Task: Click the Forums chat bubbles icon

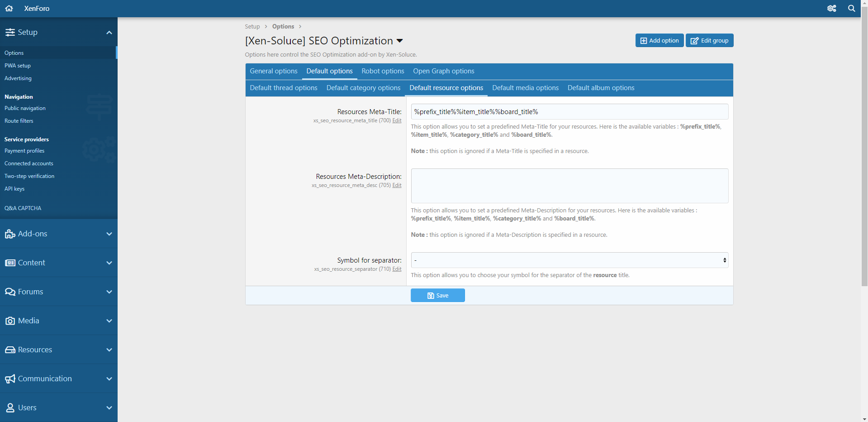Action: (x=10, y=292)
